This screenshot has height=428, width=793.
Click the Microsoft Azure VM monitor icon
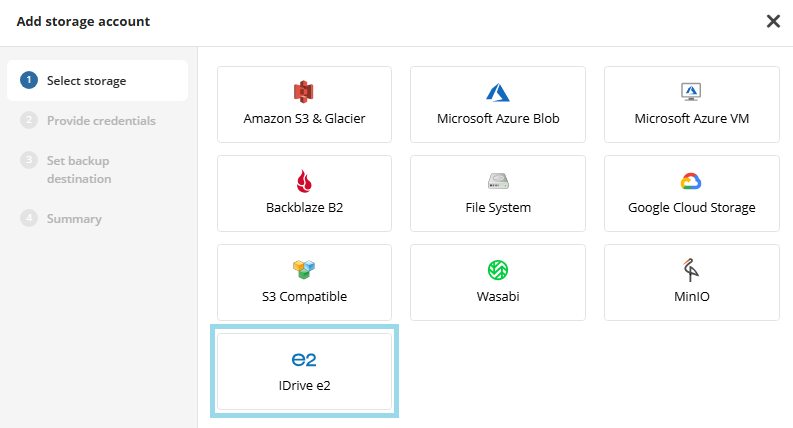point(691,93)
